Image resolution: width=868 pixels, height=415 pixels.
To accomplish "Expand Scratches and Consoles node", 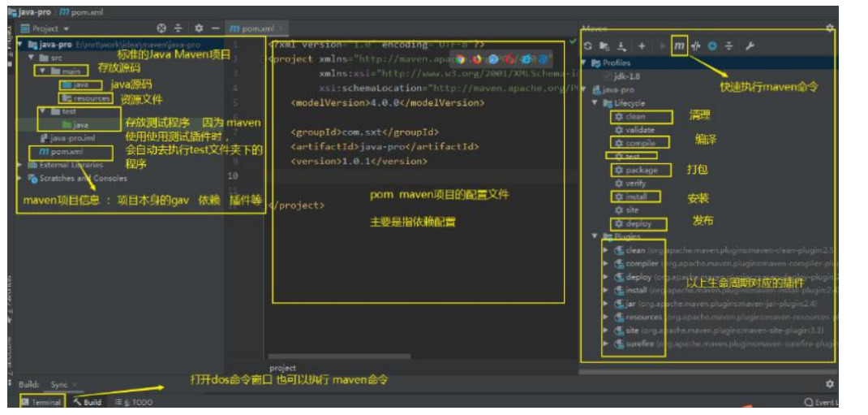I will point(20,179).
